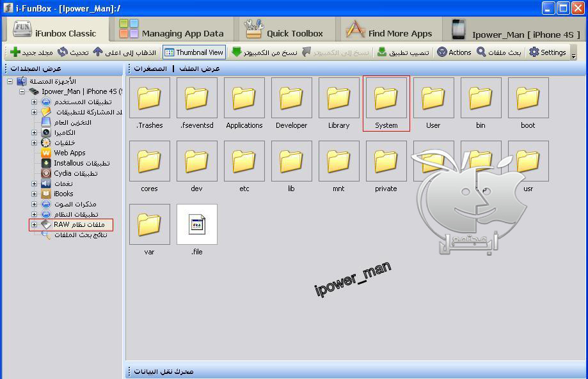Expand the Camera tree node
Screen dimensions: 588x379
[34, 132]
